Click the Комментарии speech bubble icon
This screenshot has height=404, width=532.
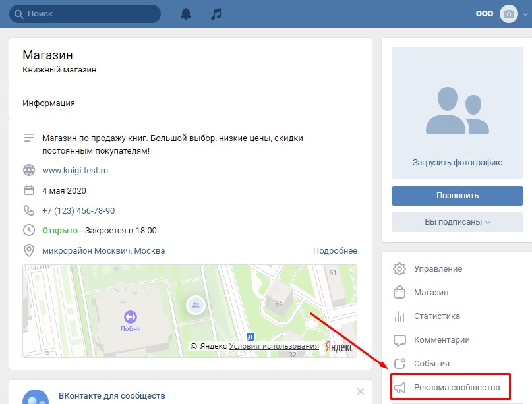[x=399, y=340]
